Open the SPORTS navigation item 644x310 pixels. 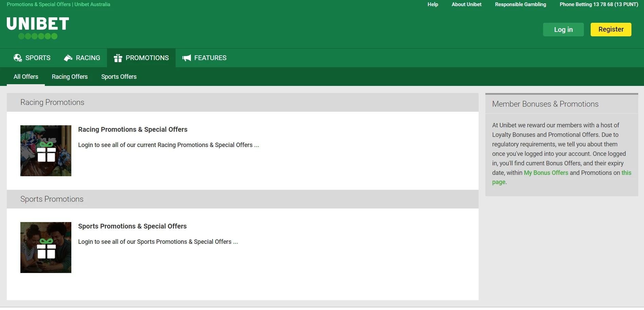coord(32,58)
